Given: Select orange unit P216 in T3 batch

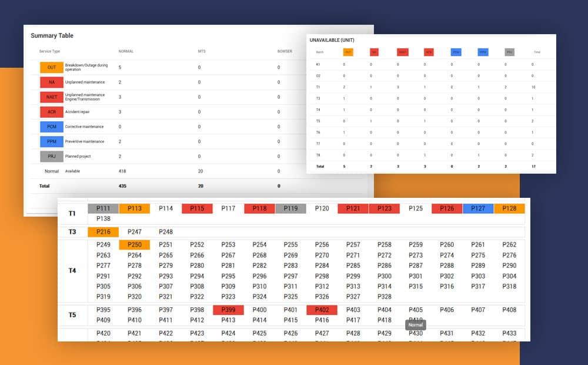Looking at the screenshot, I should point(103,232).
